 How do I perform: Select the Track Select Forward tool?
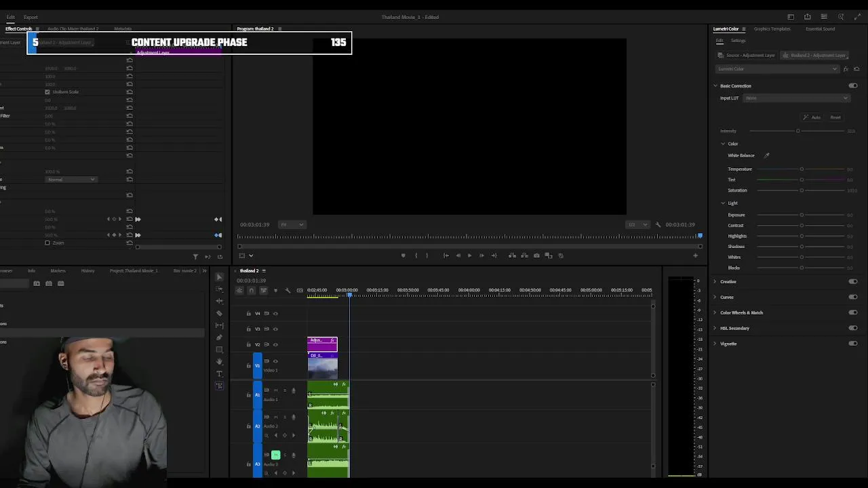point(219,289)
